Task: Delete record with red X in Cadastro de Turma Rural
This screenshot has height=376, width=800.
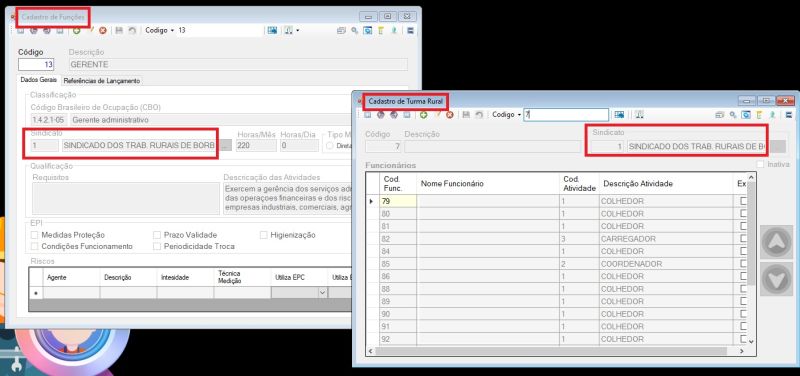Action: 449,115
